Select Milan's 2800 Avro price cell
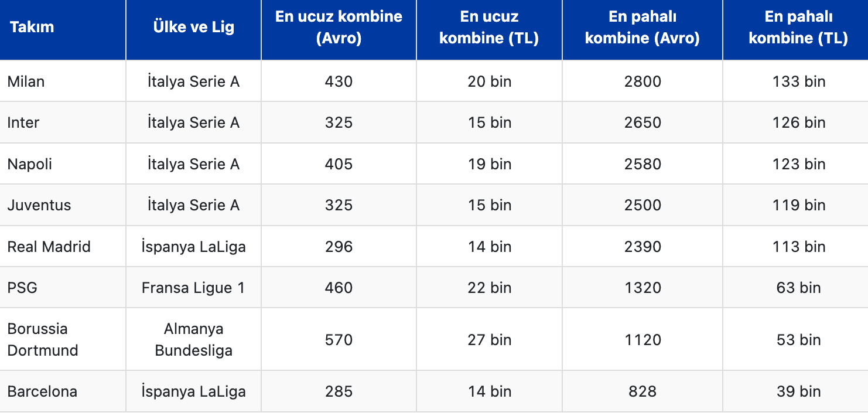 (x=643, y=81)
